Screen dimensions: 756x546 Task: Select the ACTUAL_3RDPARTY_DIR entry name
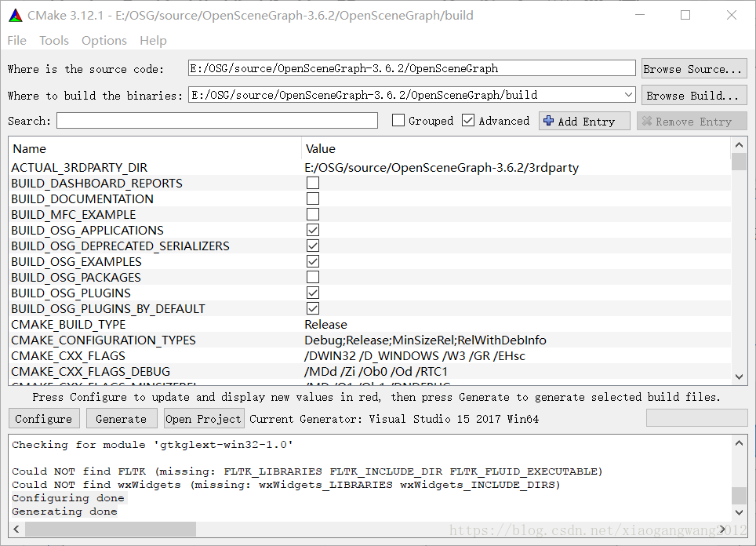click(79, 167)
